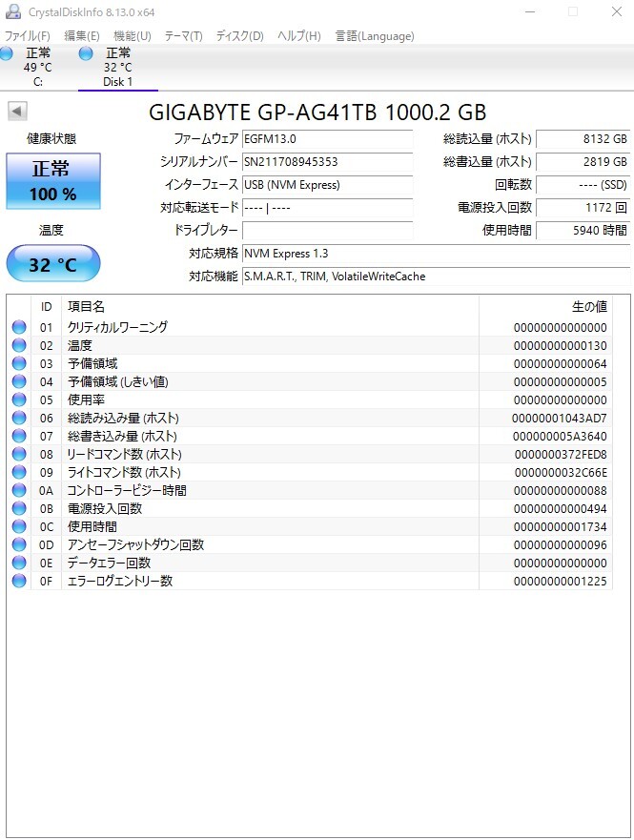Click the interface field USB (NVM Express)

coord(327,185)
